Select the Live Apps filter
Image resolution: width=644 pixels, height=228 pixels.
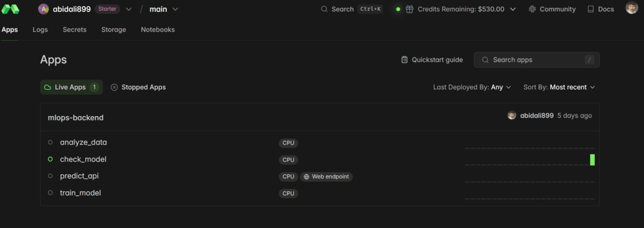71,87
